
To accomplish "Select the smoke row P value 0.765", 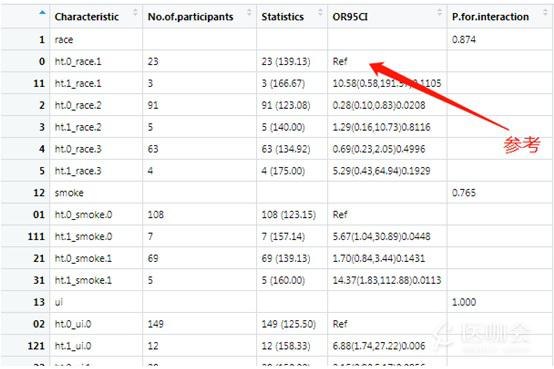I will click(464, 193).
